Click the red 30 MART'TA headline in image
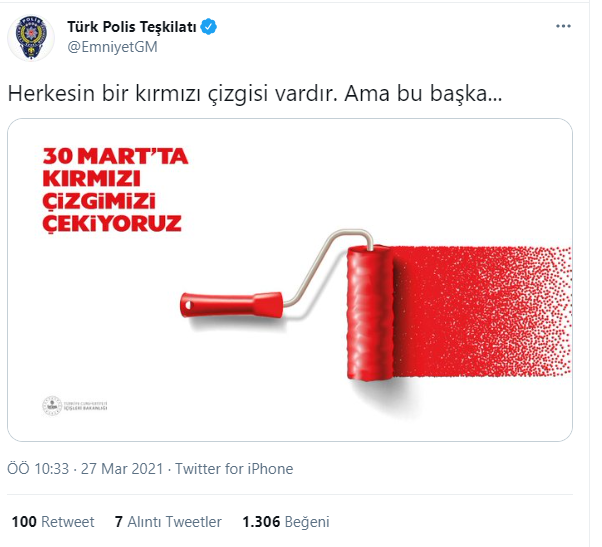The width and height of the screenshot is (602, 547). coord(115,156)
